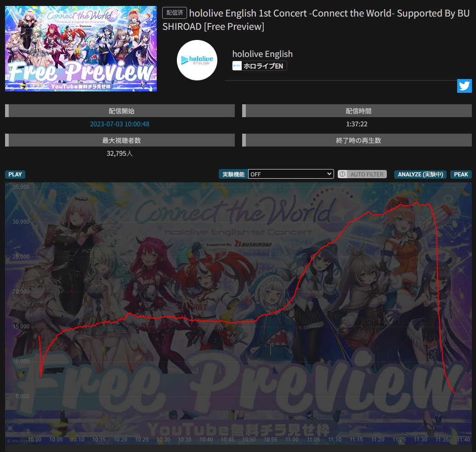
Task: Click the 実験機能 label
Action: tap(233, 174)
